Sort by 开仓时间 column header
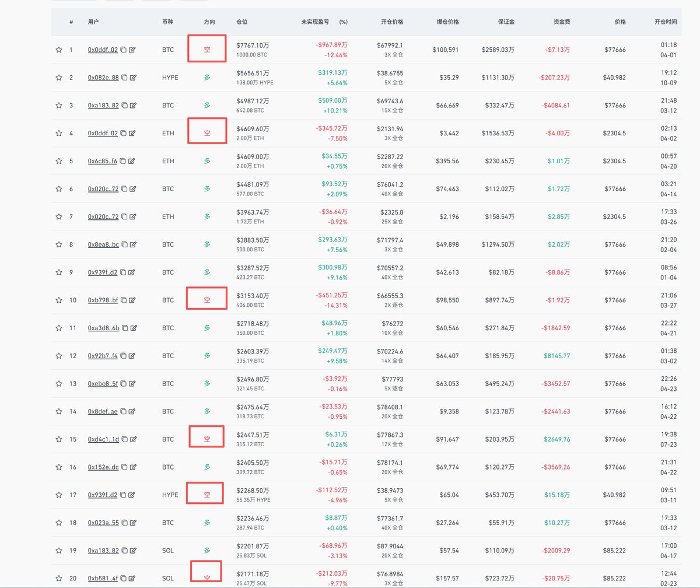700x588 pixels. (666, 22)
